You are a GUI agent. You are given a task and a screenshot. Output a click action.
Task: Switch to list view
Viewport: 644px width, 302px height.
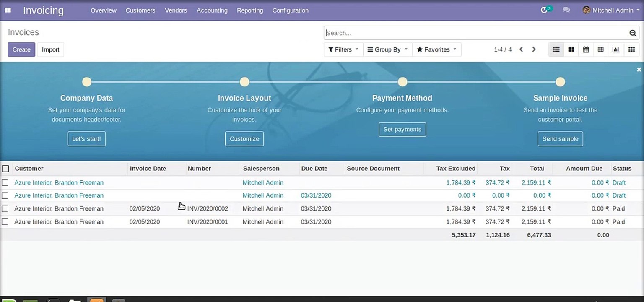tap(556, 49)
